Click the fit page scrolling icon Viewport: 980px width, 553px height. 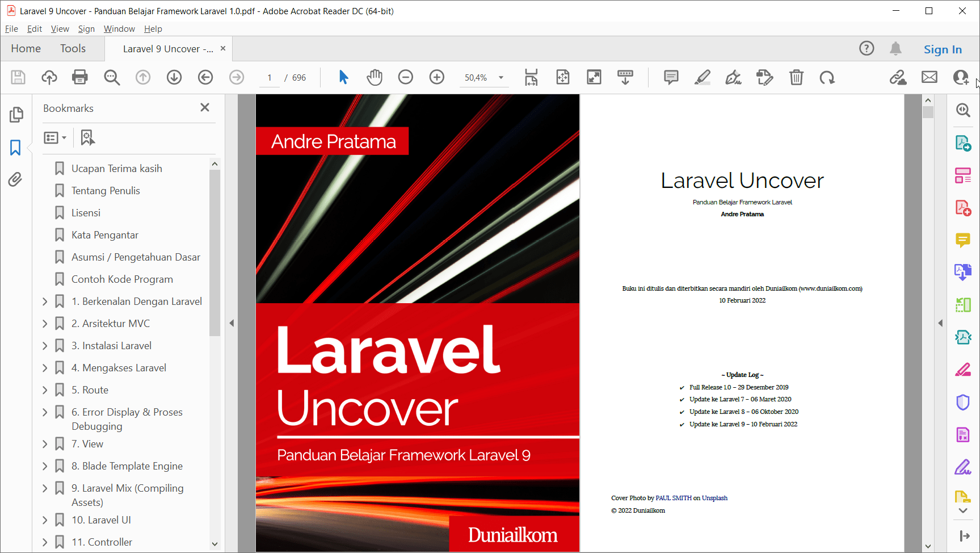pos(531,77)
